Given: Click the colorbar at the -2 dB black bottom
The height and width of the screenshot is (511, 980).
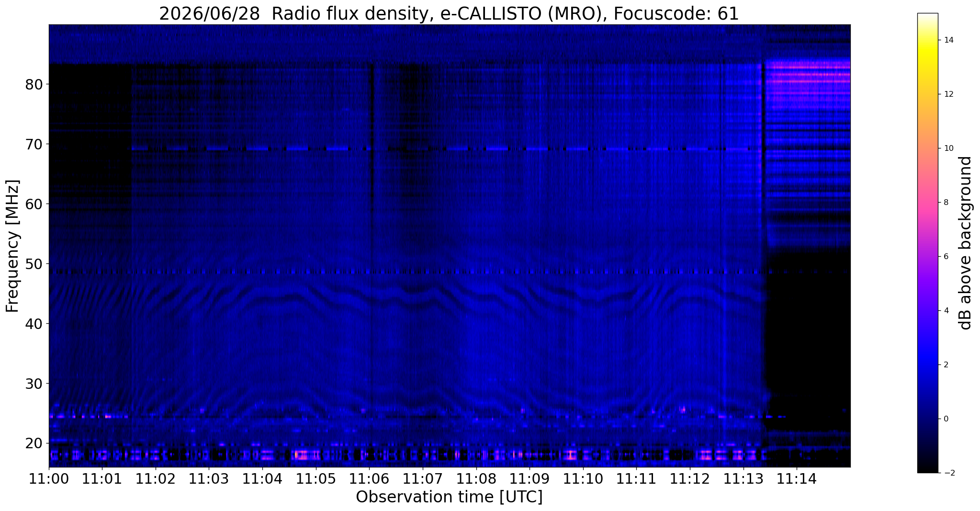Looking at the screenshot, I should pyautogui.click(x=927, y=470).
